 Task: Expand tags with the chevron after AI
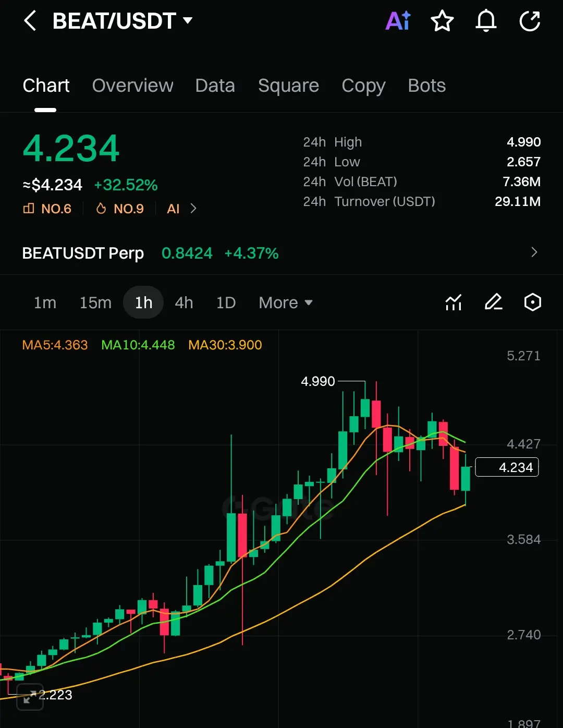click(193, 209)
